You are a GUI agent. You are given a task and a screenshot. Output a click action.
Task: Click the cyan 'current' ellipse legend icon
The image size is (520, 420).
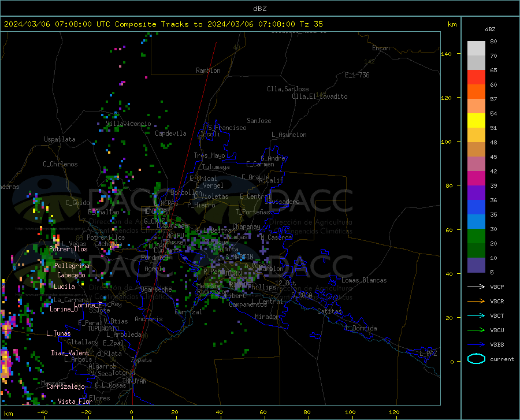coord(476,359)
